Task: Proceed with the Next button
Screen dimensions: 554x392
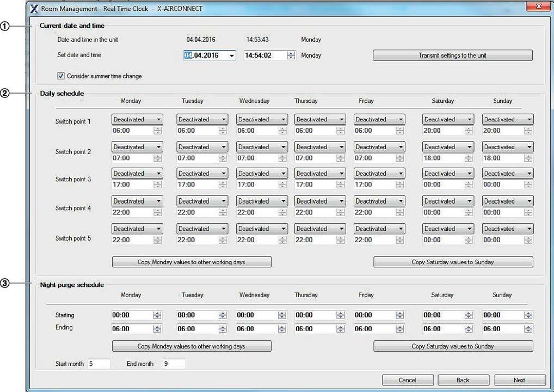Action: 519,380
